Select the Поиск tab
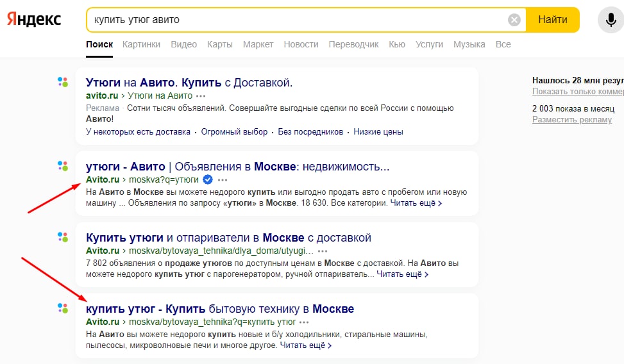The height and width of the screenshot is (364, 624). 99,44
